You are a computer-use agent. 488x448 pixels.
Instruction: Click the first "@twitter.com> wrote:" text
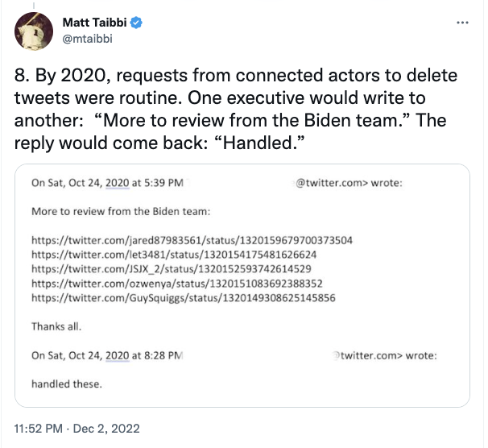pyautogui.click(x=349, y=183)
